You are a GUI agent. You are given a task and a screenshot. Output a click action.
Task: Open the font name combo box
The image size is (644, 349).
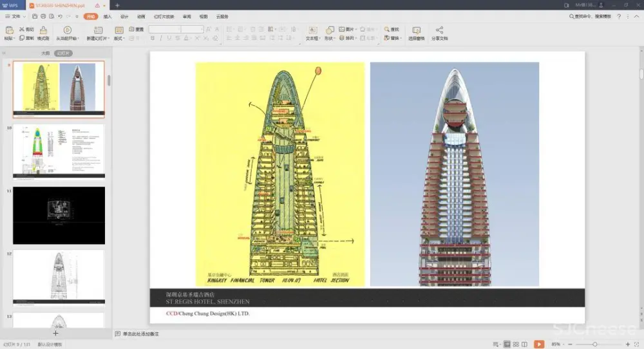164,30
